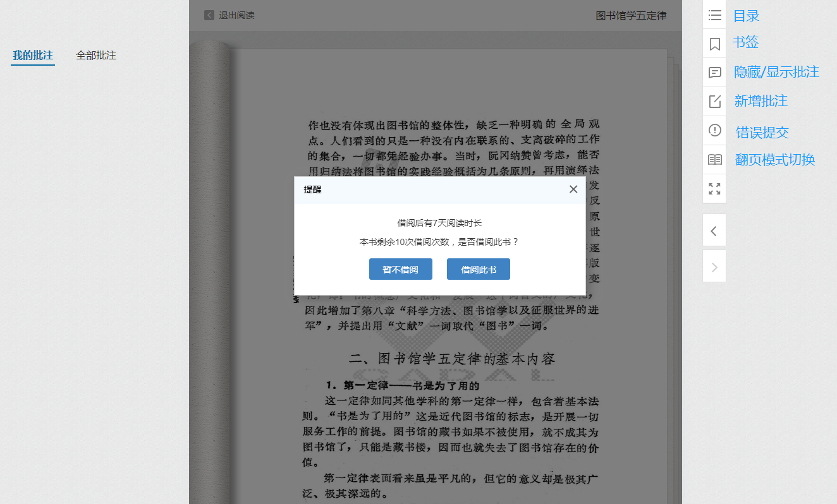
Task: Click the 退出阅读 back arrow icon
Action: (x=209, y=15)
